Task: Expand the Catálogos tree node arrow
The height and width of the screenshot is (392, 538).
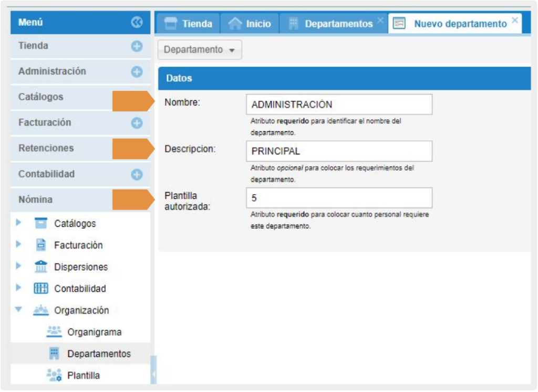Action: 19,223
